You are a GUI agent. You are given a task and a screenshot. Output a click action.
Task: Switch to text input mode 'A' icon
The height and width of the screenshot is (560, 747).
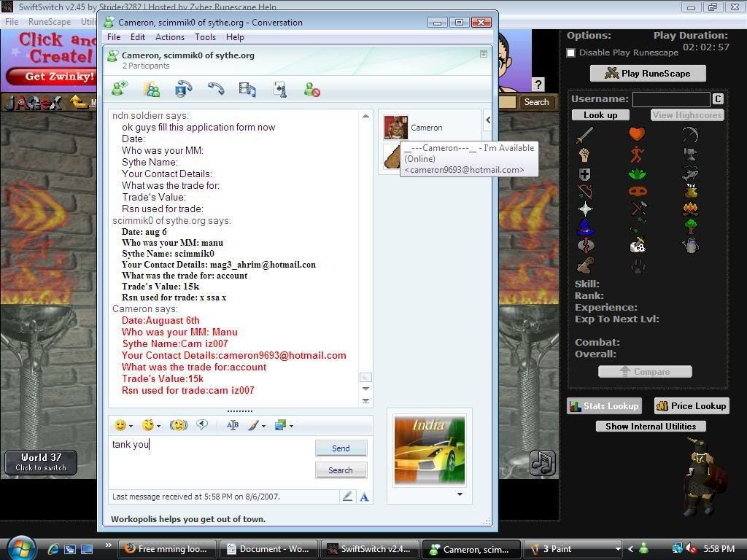tap(365, 497)
